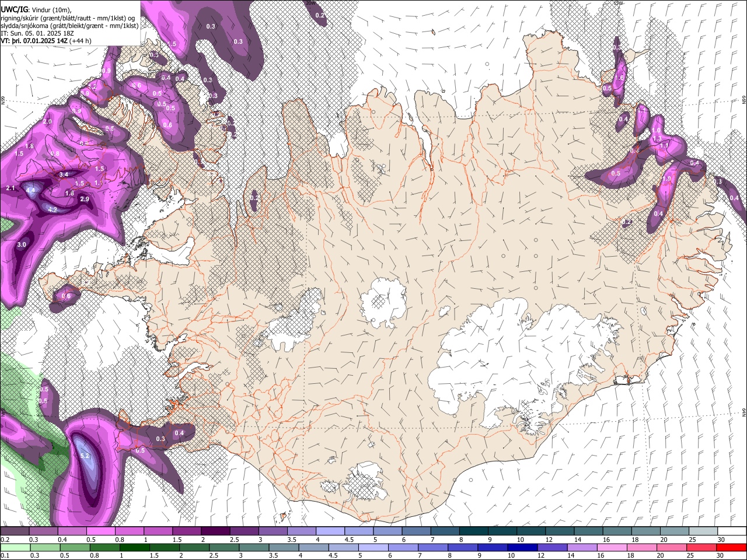Click the '30' label in the top legend row
The width and height of the screenshot is (747, 560).
721,540
